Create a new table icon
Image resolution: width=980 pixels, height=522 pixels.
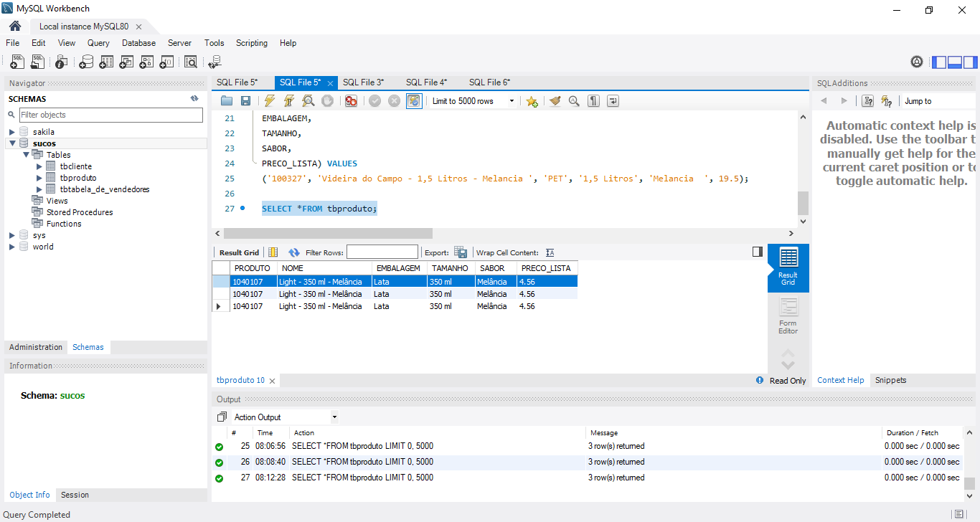coord(106,62)
